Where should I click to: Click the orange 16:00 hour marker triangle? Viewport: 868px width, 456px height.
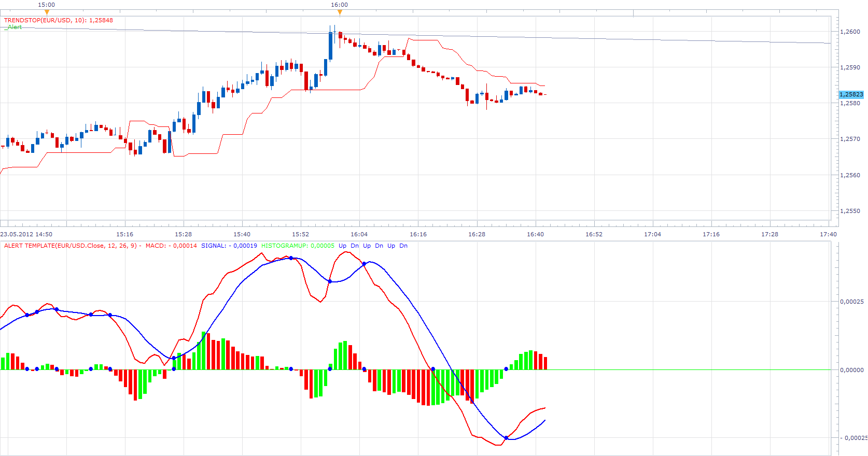point(340,12)
